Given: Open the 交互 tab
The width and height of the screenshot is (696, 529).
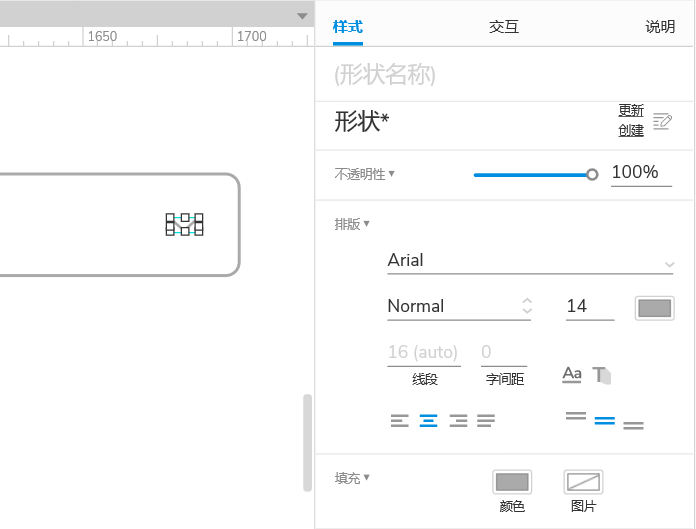Looking at the screenshot, I should [x=504, y=27].
